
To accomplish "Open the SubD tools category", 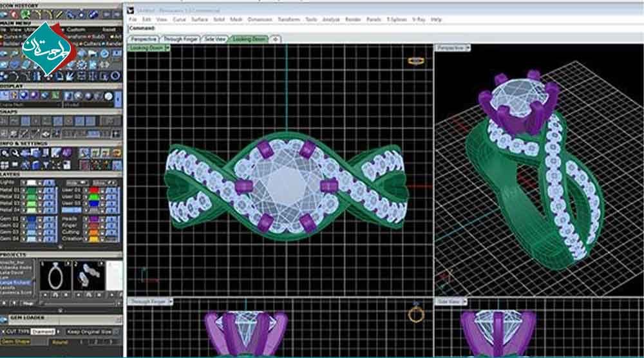I will (98, 37).
